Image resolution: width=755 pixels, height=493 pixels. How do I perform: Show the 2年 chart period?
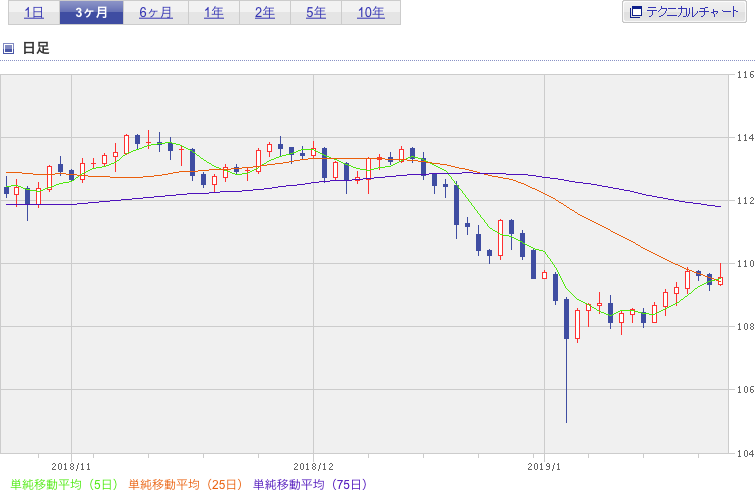tap(265, 13)
